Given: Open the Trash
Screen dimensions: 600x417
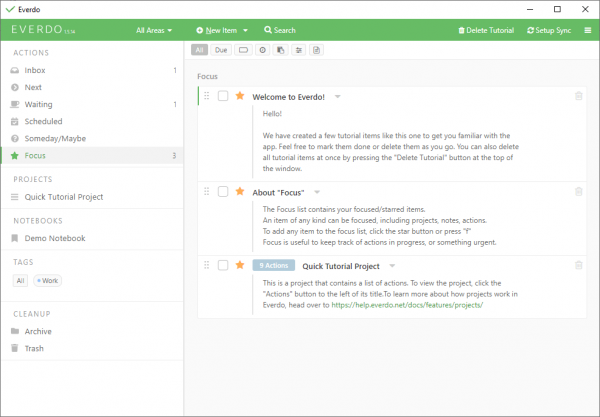Looking at the screenshot, I should pyautogui.click(x=92, y=349).
